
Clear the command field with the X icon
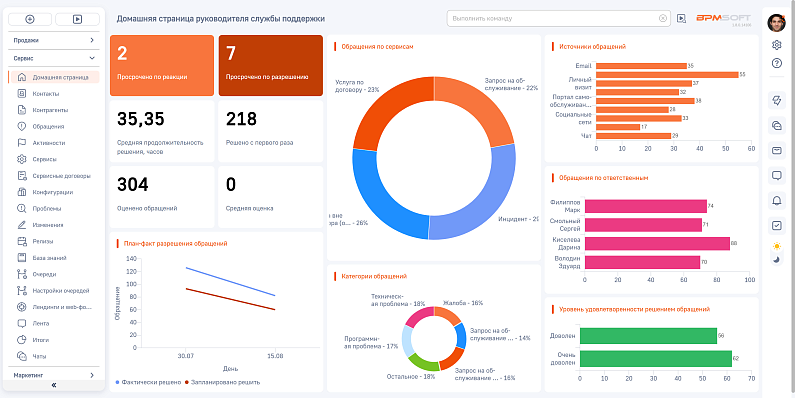pos(663,18)
